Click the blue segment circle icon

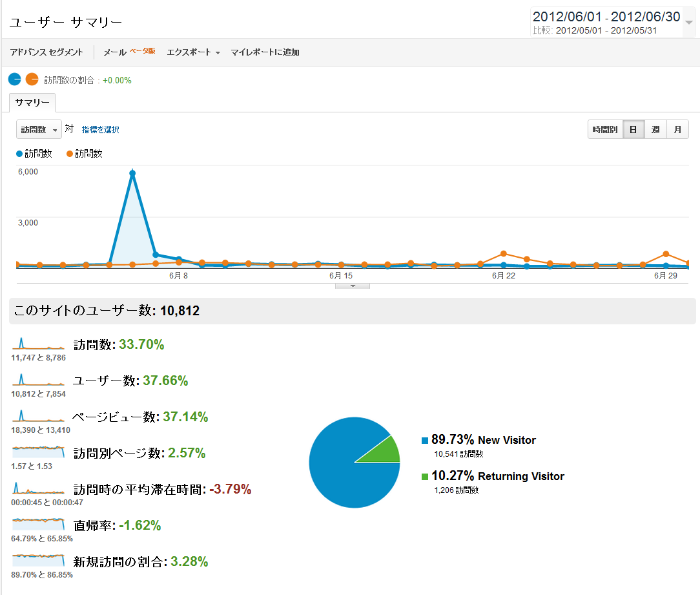click(15, 79)
